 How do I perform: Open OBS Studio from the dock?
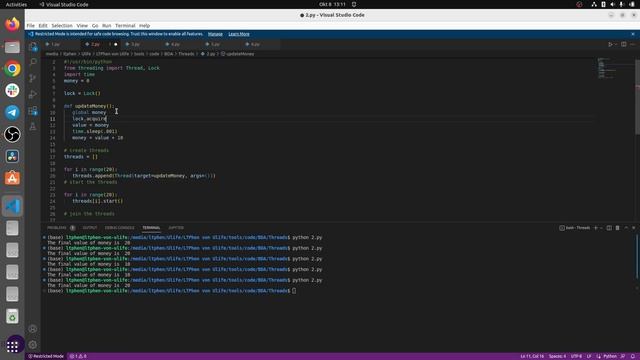tap(12, 134)
